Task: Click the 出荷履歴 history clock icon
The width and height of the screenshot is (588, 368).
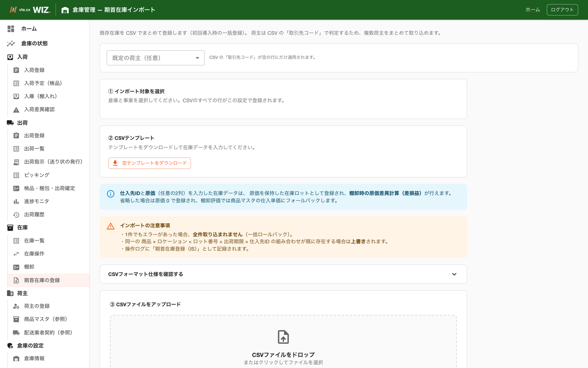Action: (16, 215)
